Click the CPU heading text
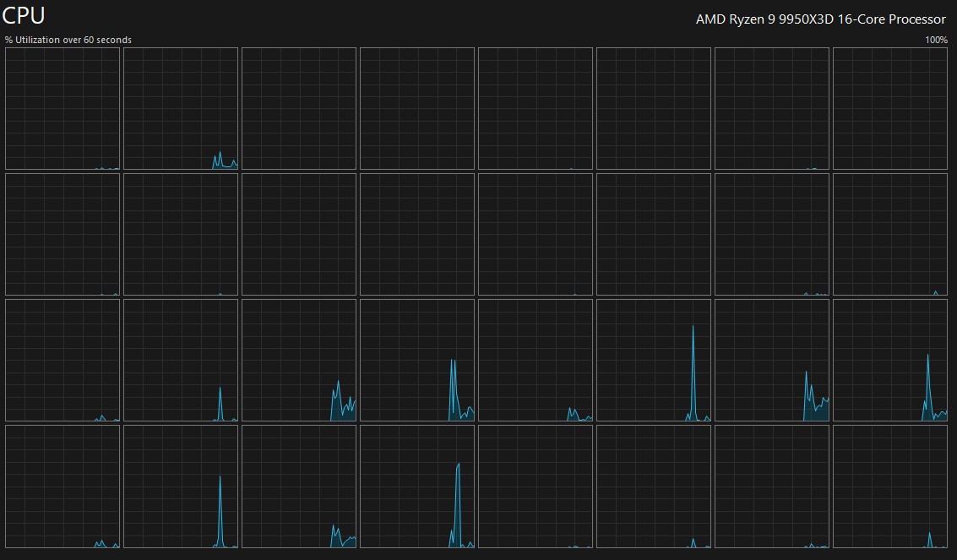The width and height of the screenshot is (957, 560). [24, 15]
